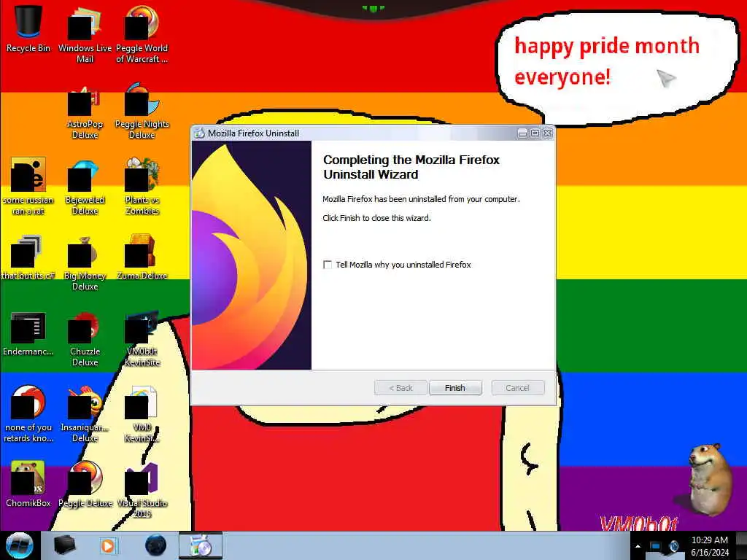Select the 'that but its c#' icon
This screenshot has width=747, height=560.
28,257
